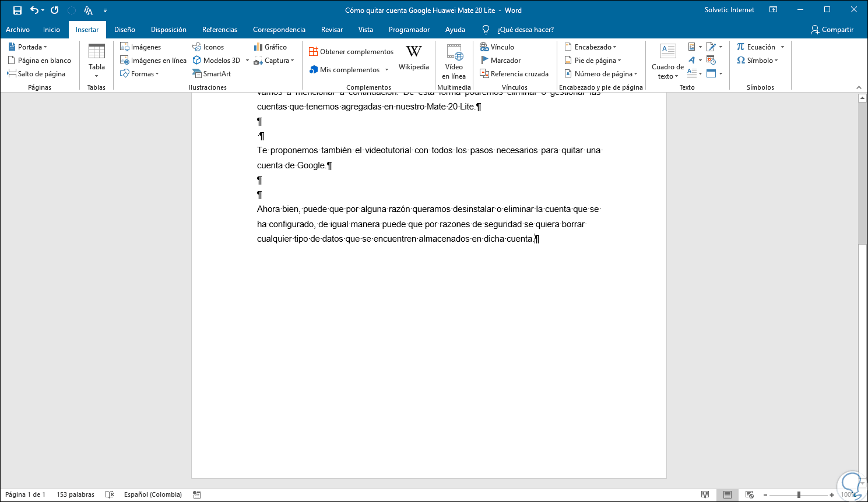Open the WordArt dropdown in Texto group
Viewport: 868px width, 502px height.
pos(695,61)
